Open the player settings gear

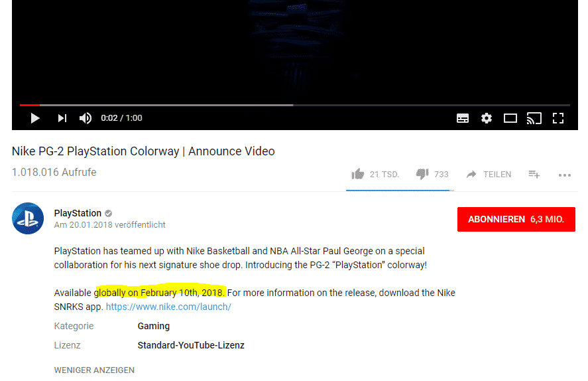coord(487,118)
